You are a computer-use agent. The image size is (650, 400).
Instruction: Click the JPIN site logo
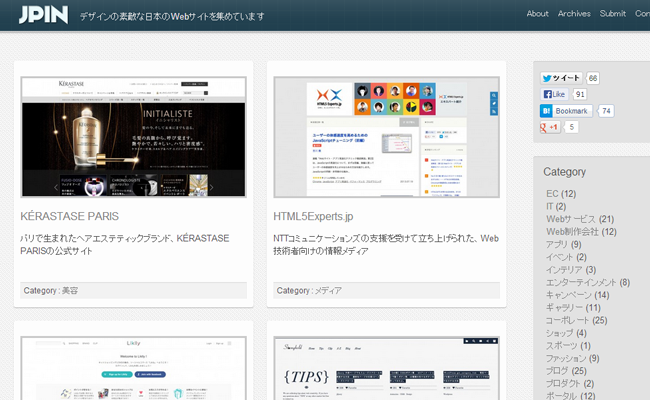(x=43, y=15)
